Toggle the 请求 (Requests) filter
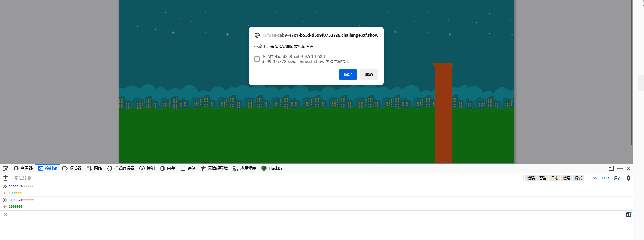The height and width of the screenshot is (240, 644). [617, 178]
